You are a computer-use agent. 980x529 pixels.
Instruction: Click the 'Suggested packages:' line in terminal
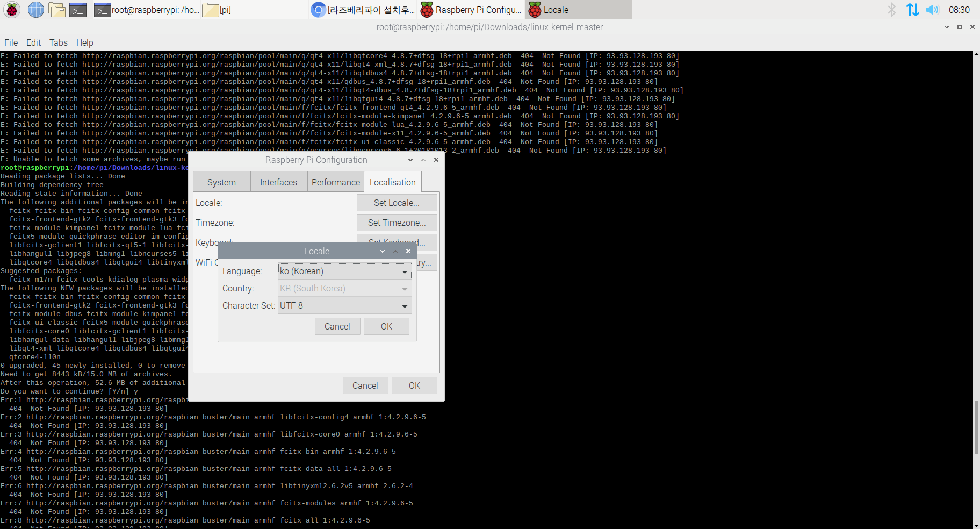tap(41, 271)
